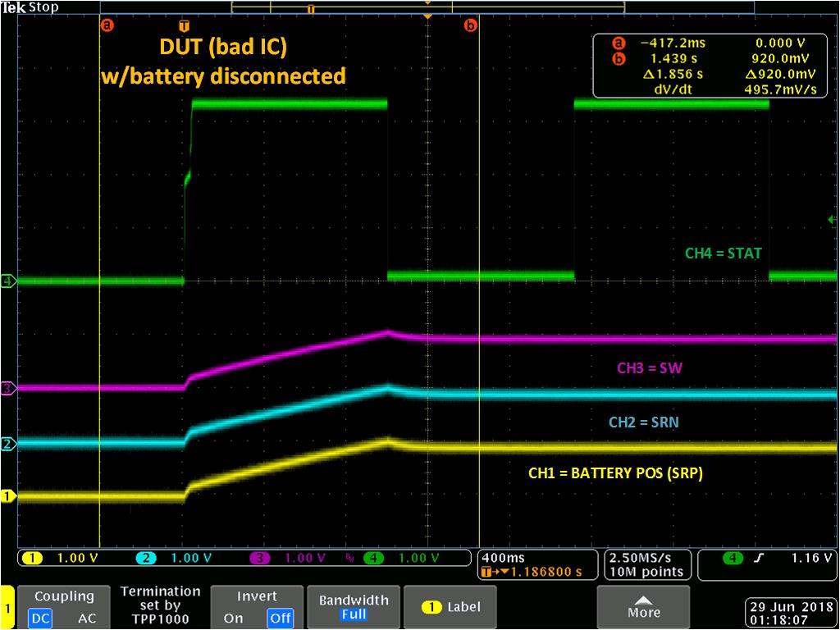The image size is (840, 630).
Task: Click the DUT (bad IC) annotation
Action: pyautogui.click(x=223, y=47)
